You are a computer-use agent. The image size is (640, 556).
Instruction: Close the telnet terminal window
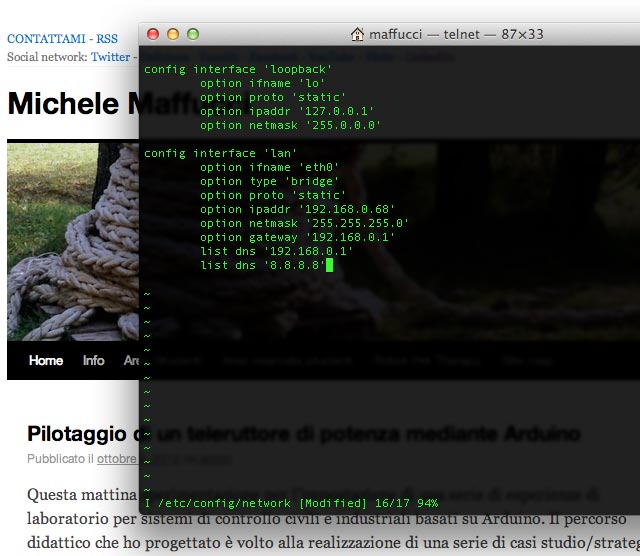[x=154, y=34]
